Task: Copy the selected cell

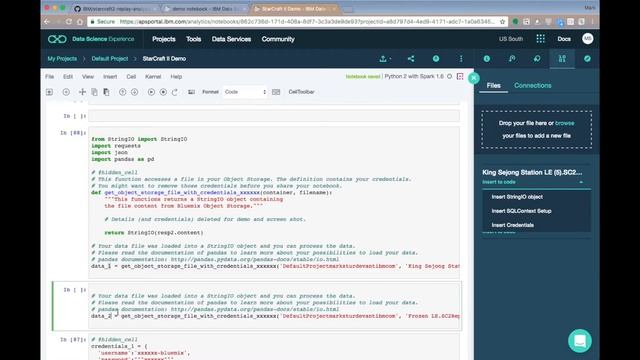Action: click(x=94, y=92)
